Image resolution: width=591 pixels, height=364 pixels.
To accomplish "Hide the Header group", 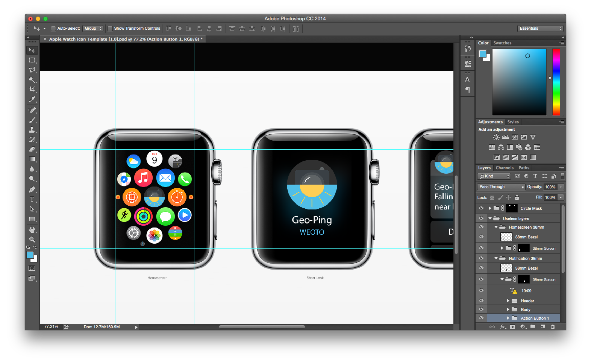I will tap(481, 300).
